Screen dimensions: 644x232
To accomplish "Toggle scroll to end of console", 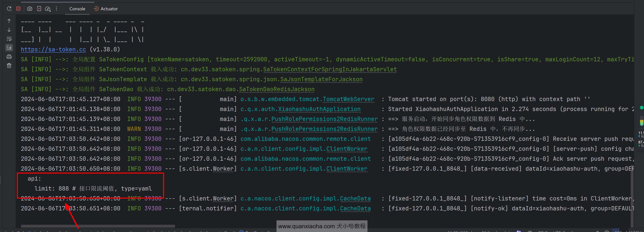I will point(9,48).
